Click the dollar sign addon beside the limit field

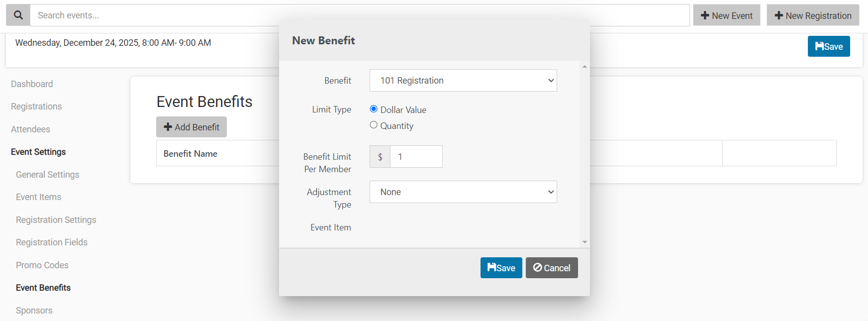380,157
